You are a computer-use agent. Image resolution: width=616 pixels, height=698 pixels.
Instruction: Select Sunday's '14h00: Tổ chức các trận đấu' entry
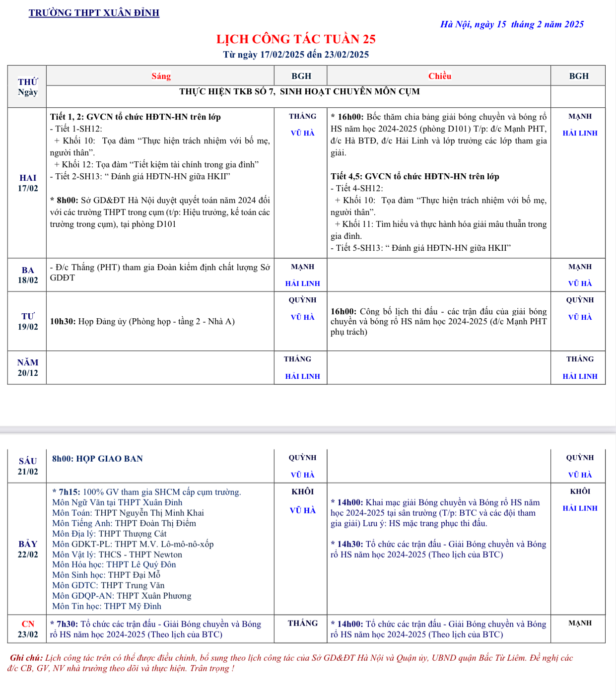click(x=438, y=629)
